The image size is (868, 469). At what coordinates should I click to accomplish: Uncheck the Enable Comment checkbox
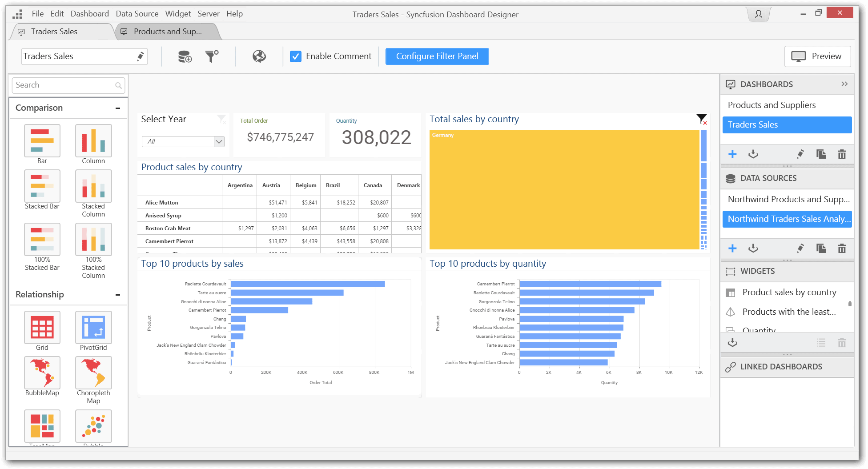tap(296, 56)
